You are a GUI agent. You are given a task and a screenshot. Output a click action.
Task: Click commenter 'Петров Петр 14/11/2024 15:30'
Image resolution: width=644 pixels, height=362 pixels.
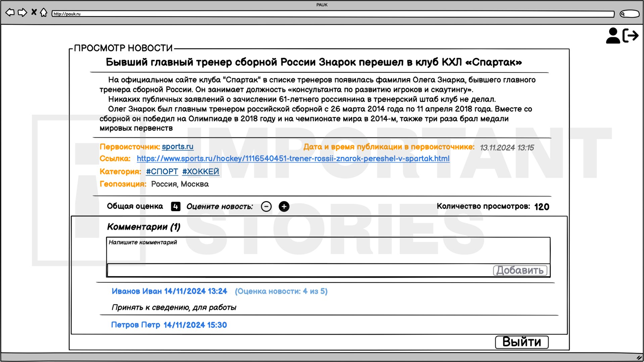[169, 325]
